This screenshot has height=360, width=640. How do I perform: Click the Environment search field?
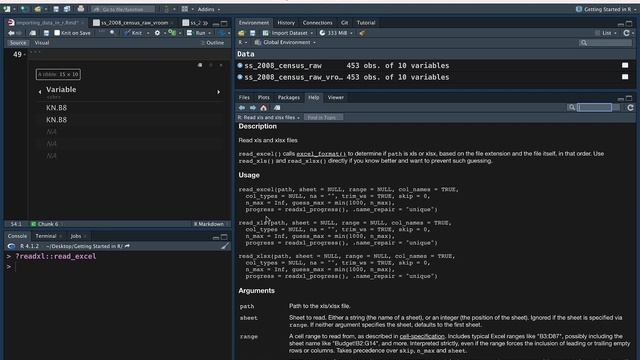click(x=605, y=42)
